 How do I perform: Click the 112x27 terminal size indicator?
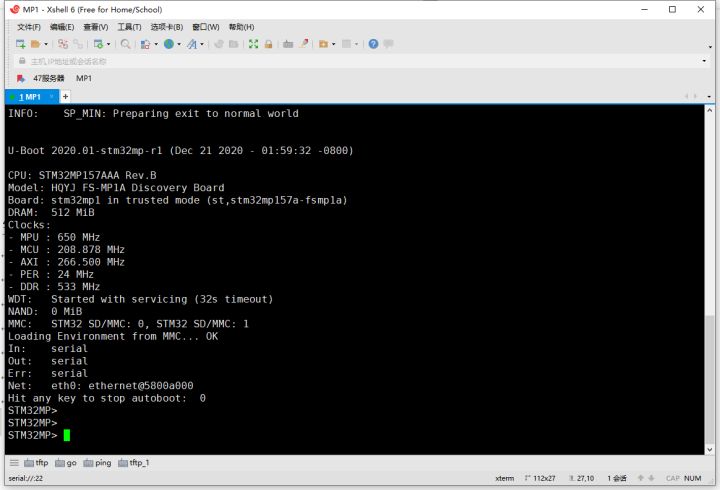coord(540,479)
